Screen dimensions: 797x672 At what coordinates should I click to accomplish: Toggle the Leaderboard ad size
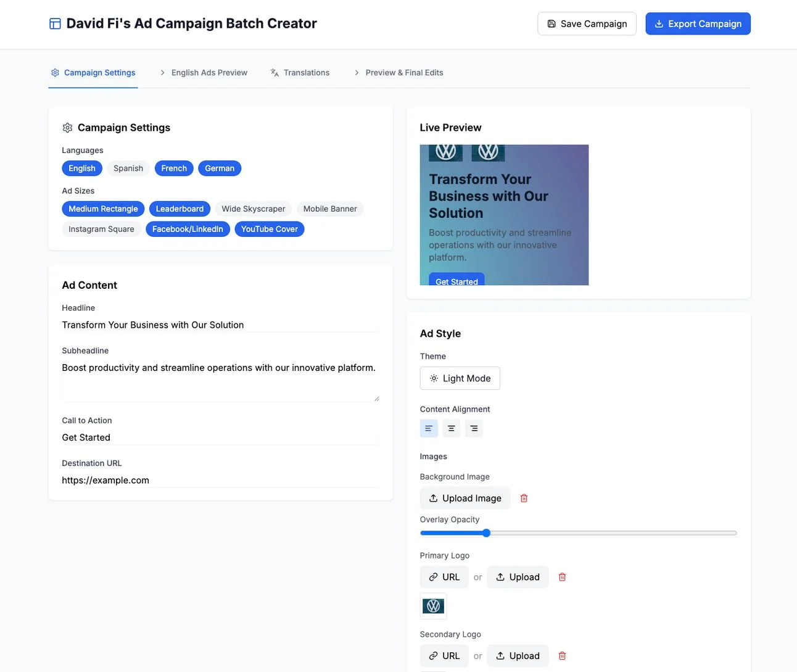coord(180,209)
